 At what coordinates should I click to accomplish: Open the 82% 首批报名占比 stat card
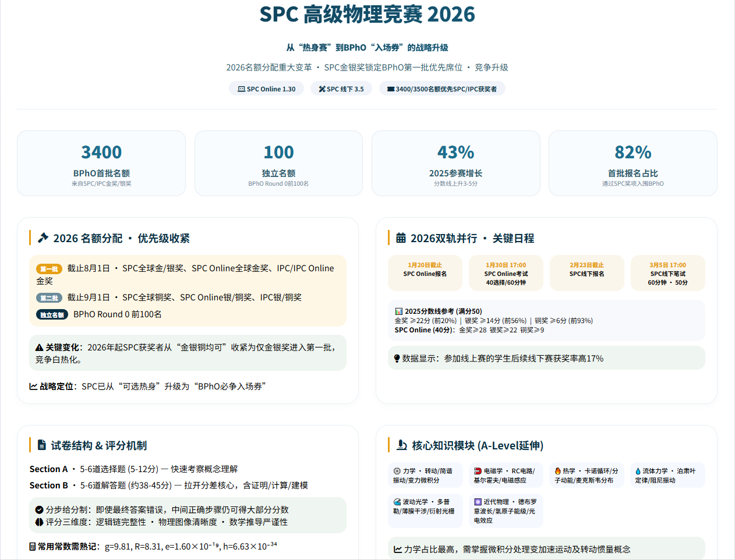(x=632, y=164)
